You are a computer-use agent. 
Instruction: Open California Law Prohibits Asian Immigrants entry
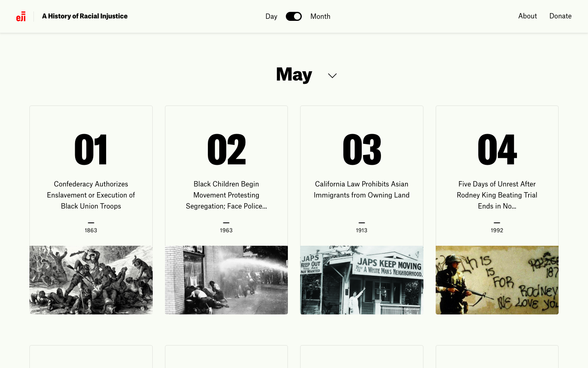[x=361, y=190]
